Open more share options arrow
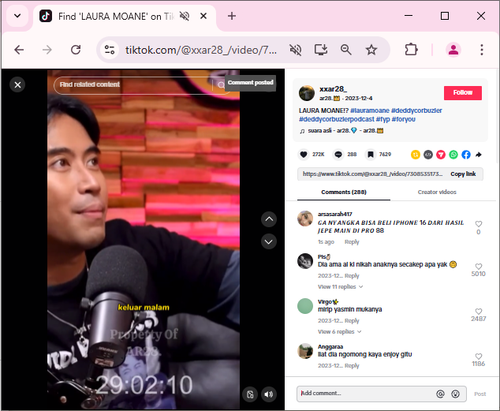Image resolution: width=500 pixels, height=411 pixels. pyautogui.click(x=479, y=154)
